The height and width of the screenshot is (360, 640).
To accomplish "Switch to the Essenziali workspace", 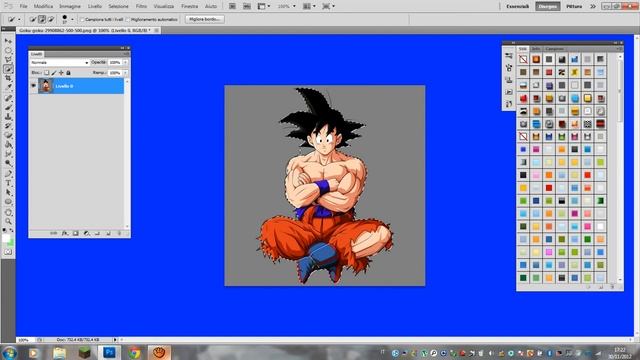I will tap(518, 6).
